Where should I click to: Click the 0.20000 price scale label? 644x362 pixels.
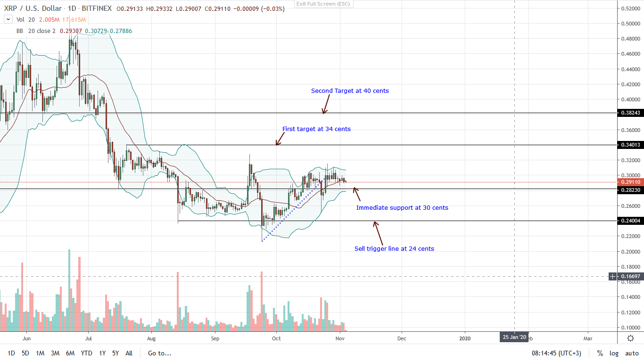pos(630,252)
